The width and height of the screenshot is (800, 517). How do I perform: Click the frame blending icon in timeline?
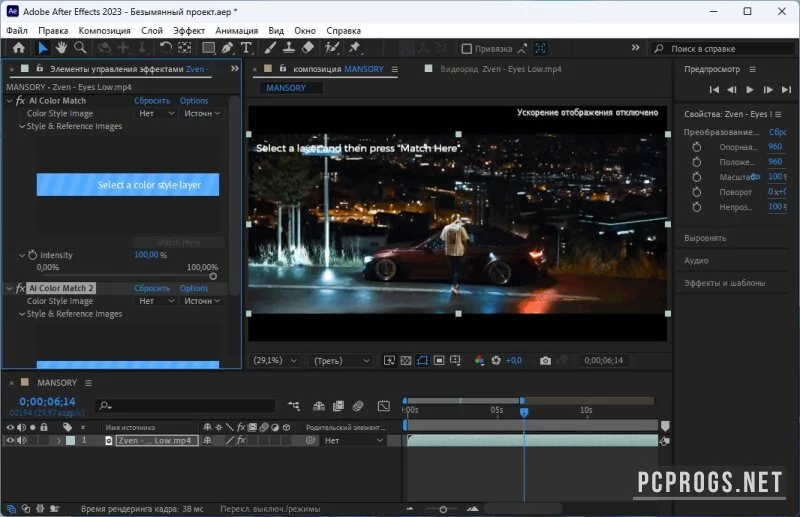[338, 406]
